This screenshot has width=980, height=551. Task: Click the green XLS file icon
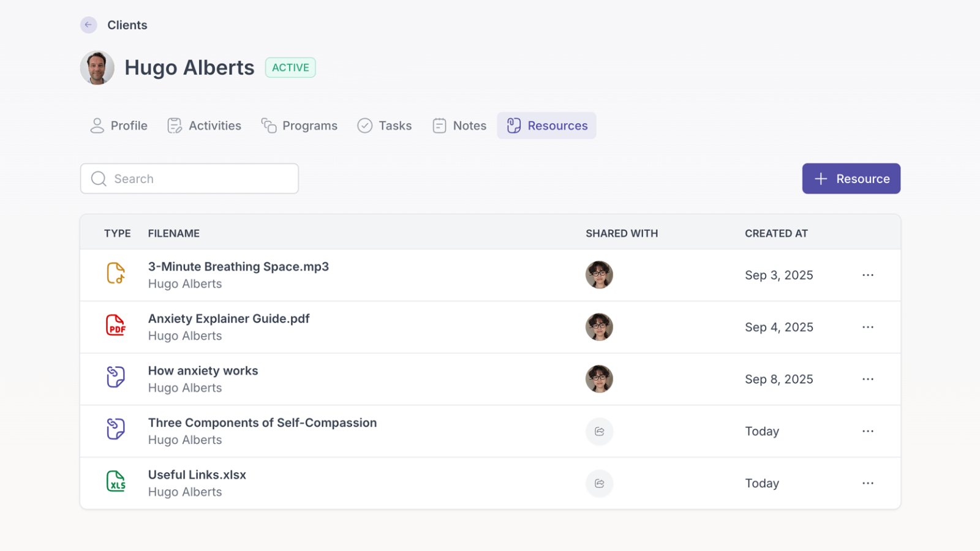tap(116, 482)
